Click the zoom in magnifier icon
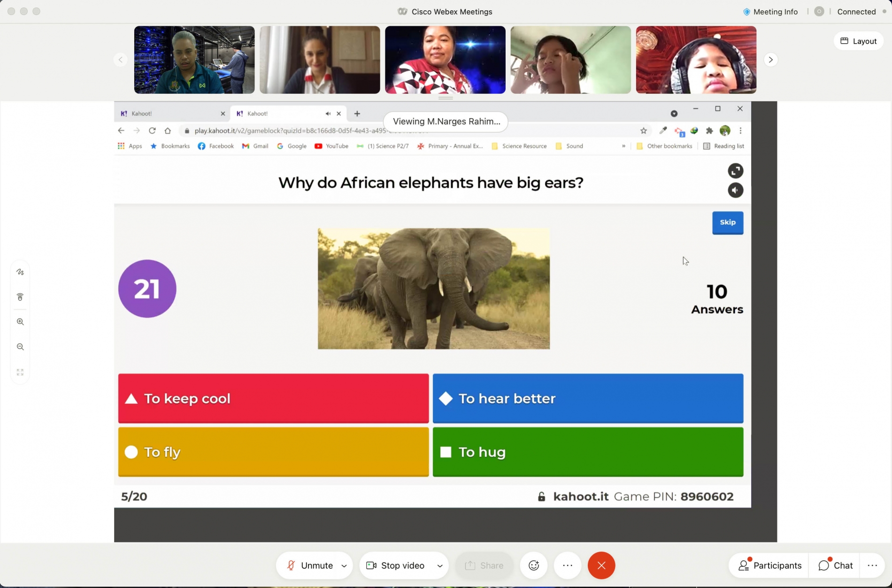892x588 pixels. (x=20, y=322)
